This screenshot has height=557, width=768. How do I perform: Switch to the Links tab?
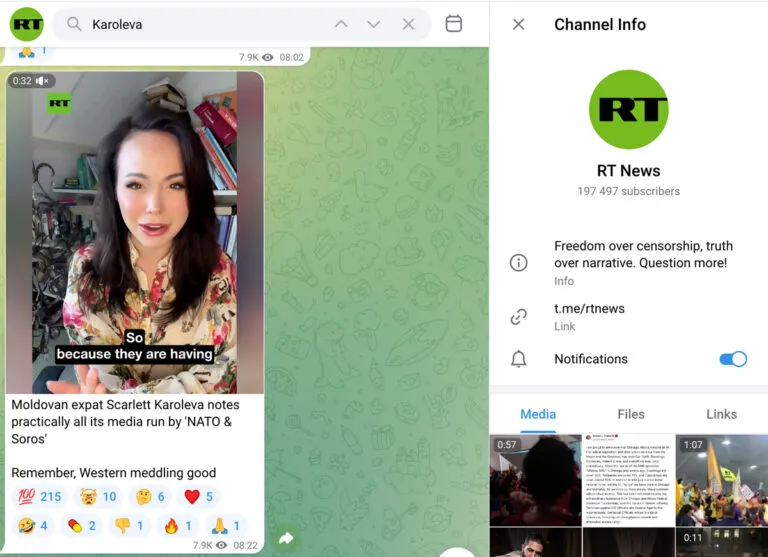point(721,414)
